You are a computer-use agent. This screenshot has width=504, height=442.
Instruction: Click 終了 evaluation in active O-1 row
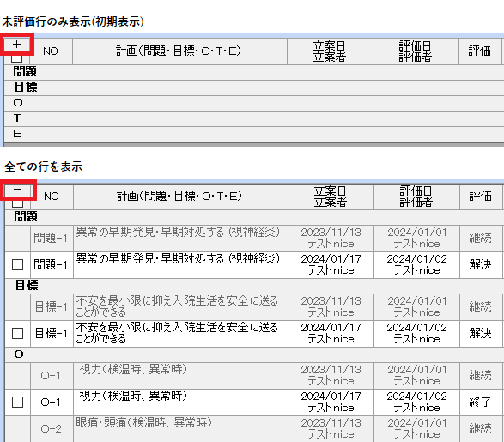(480, 403)
